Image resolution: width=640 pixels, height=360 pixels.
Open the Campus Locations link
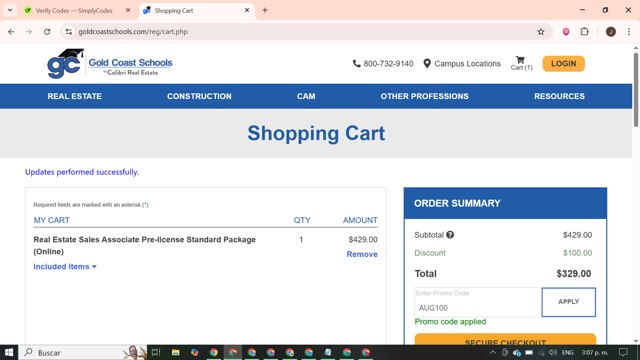pos(467,64)
